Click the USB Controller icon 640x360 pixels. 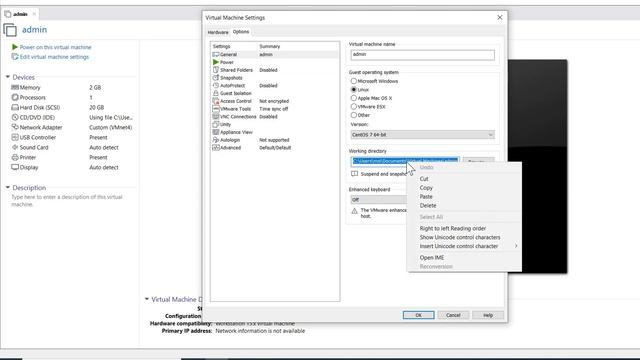(15, 137)
